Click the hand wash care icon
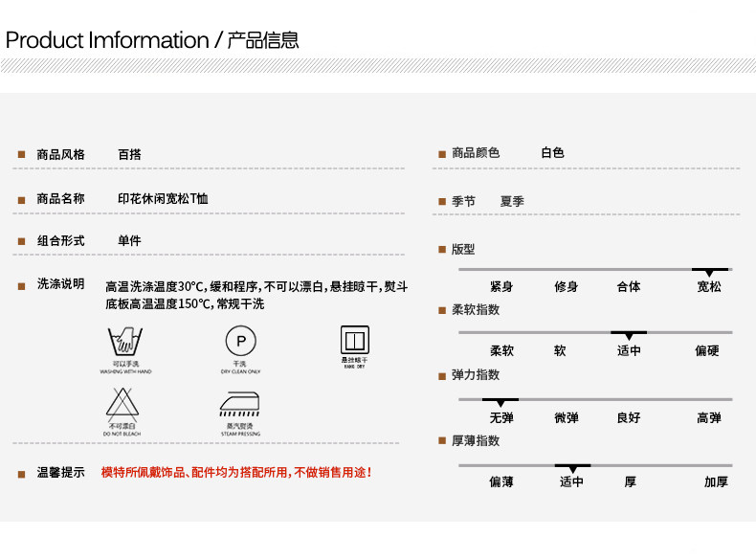Screen dimensions: 756x559 (x=124, y=341)
